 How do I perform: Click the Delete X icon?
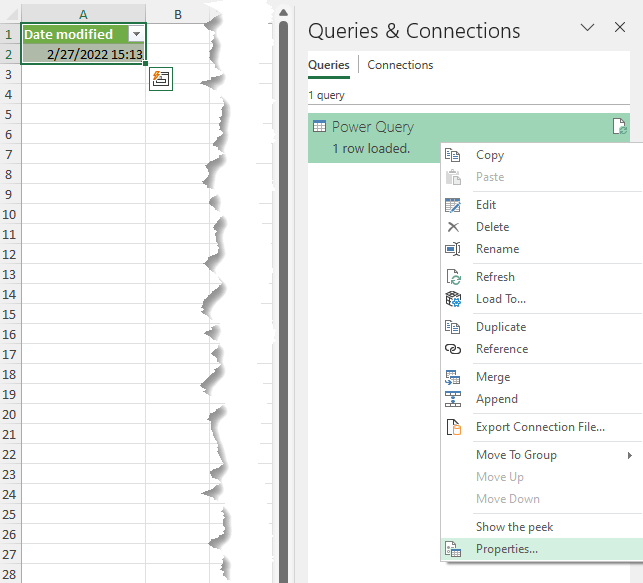coord(453,227)
